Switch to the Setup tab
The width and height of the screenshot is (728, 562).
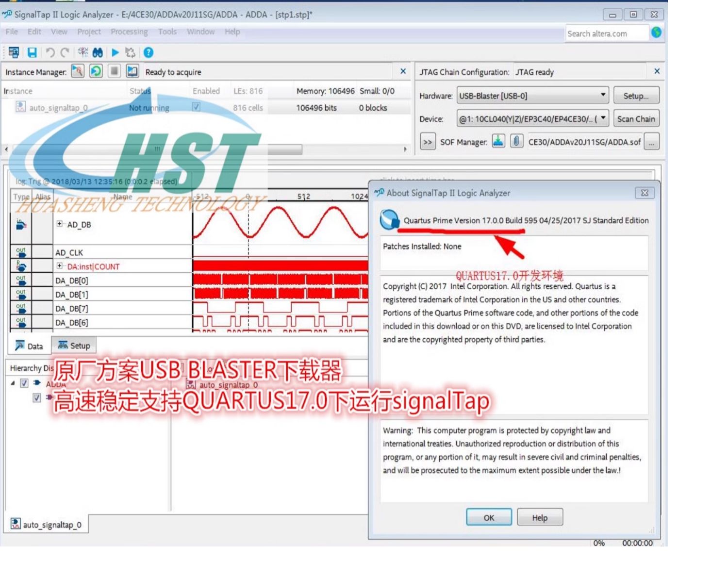pyautogui.click(x=74, y=345)
